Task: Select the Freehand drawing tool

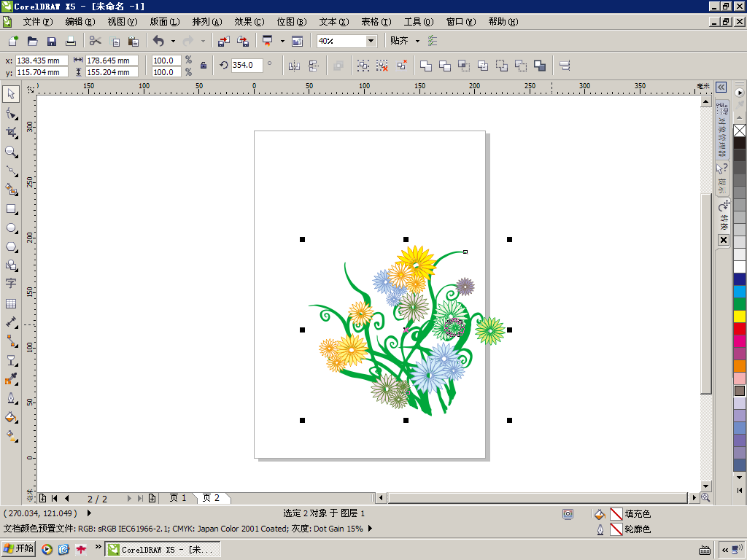Action: click(12, 171)
